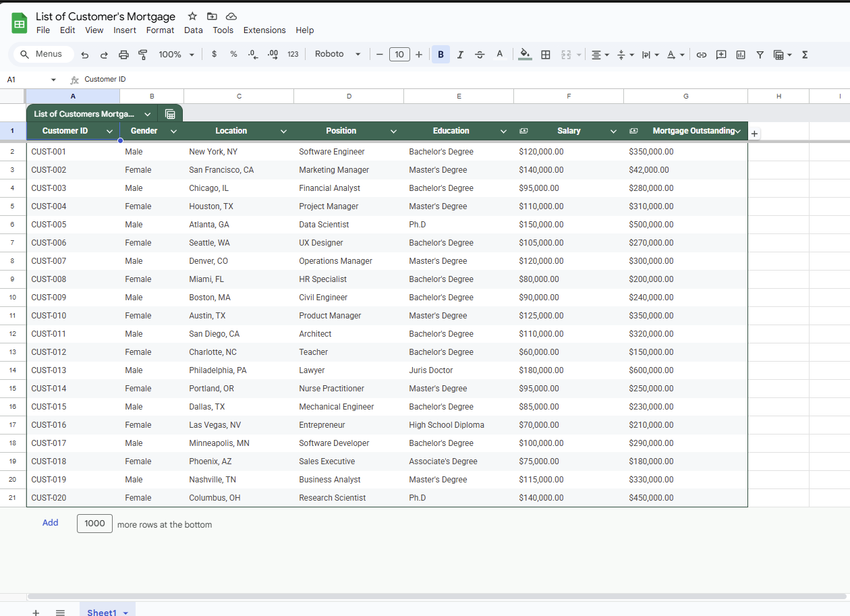The height and width of the screenshot is (616, 850).
Task: Toggle strikethrough formatting
Action: pos(480,55)
